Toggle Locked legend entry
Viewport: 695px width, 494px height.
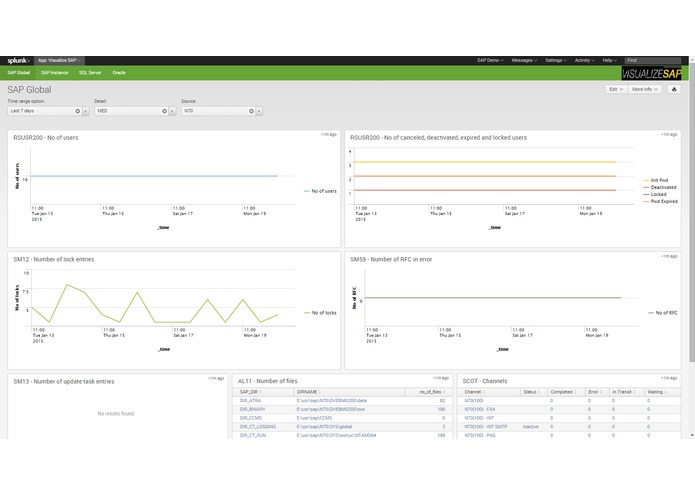click(x=655, y=194)
